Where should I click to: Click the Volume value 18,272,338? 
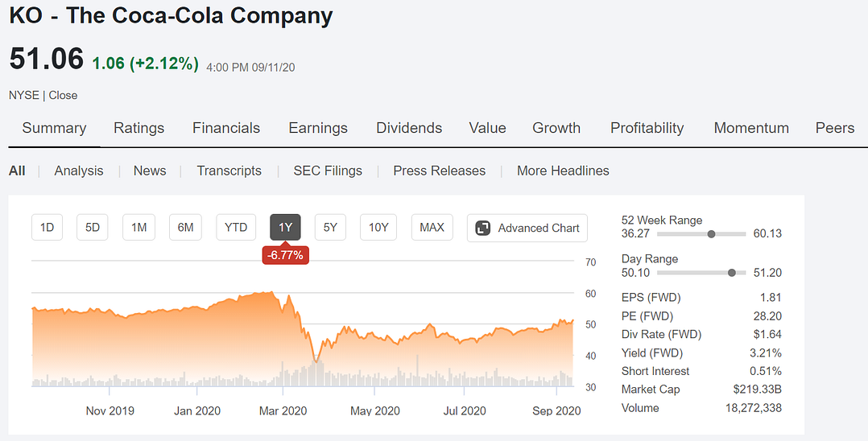(x=754, y=408)
